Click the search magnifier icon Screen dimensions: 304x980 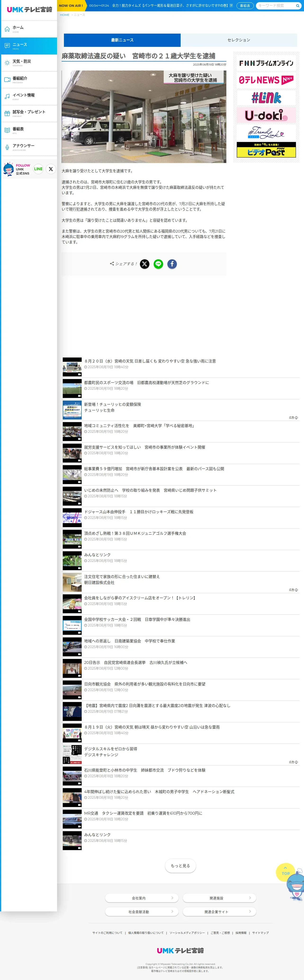298,6
